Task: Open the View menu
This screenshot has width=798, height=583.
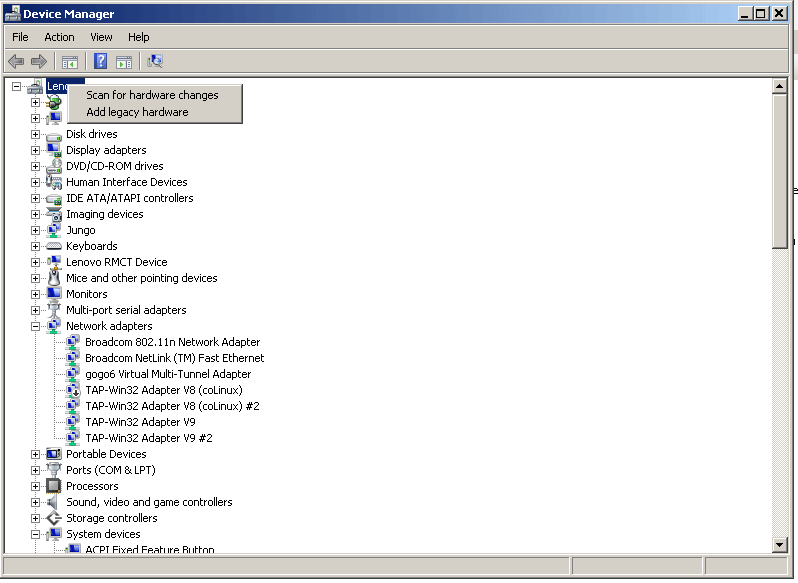Action: [101, 37]
